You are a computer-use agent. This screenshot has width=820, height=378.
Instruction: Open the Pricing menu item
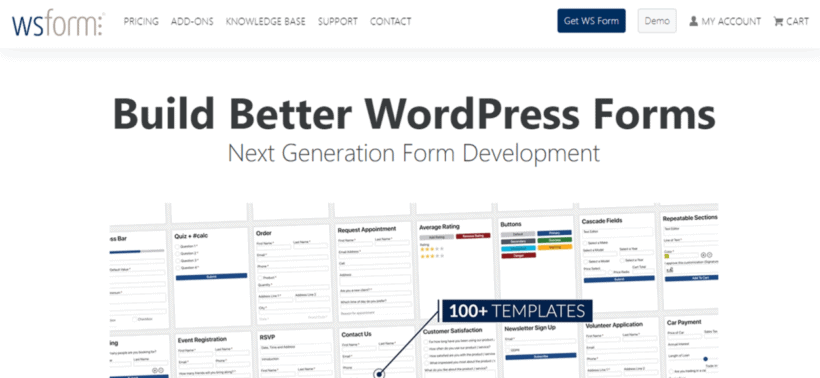coord(141,21)
